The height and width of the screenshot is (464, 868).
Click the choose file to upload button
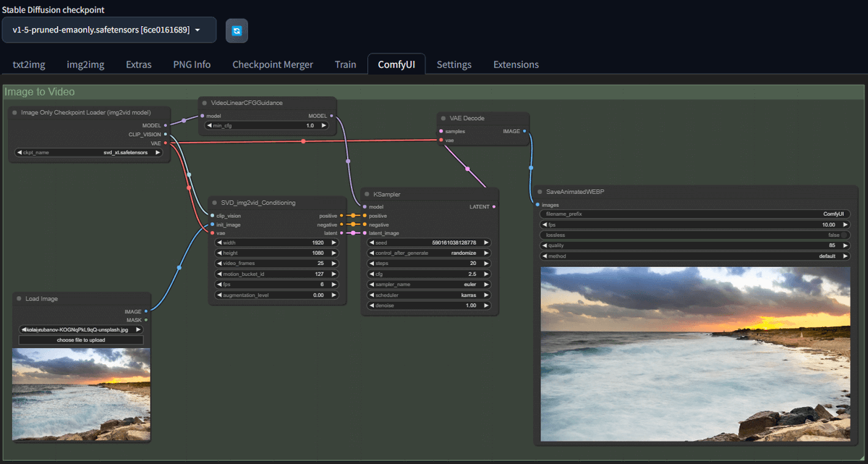(80, 339)
